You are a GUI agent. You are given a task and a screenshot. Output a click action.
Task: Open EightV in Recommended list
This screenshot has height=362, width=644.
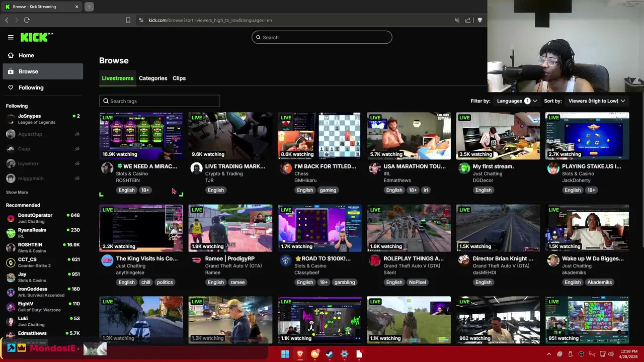point(43,307)
